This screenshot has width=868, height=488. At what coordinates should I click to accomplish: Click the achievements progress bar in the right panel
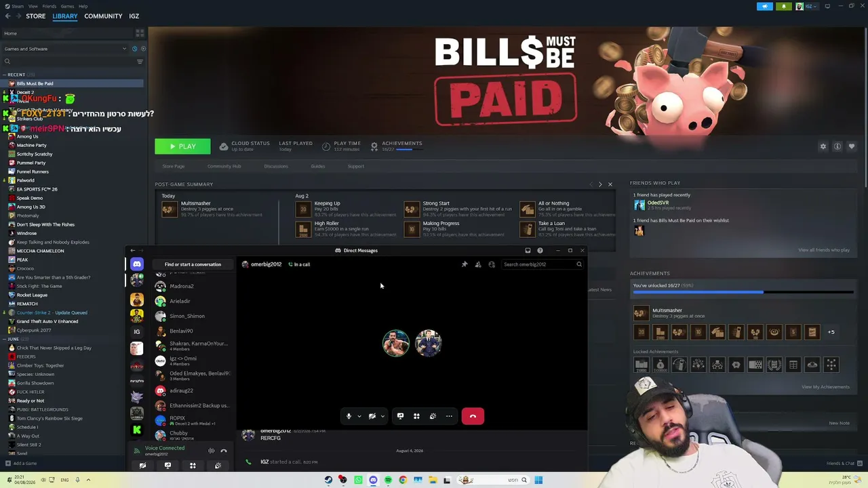(743, 292)
